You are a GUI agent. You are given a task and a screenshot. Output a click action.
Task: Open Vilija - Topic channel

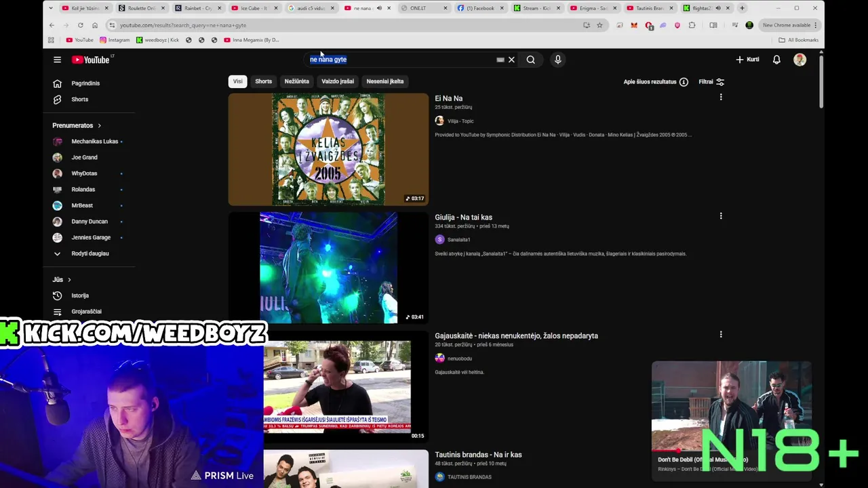(x=460, y=121)
